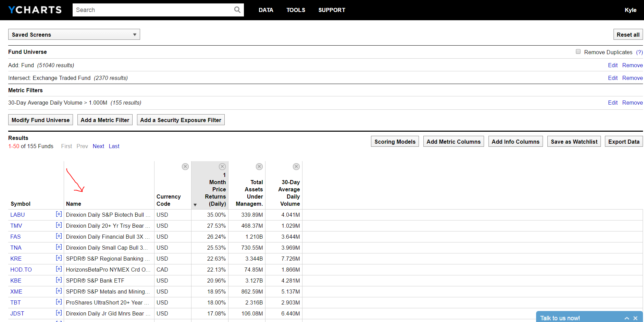Open the TNA symbol link

[16, 248]
